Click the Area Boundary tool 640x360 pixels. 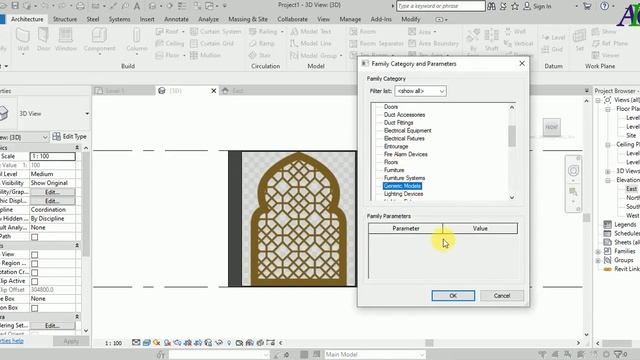click(x=433, y=43)
